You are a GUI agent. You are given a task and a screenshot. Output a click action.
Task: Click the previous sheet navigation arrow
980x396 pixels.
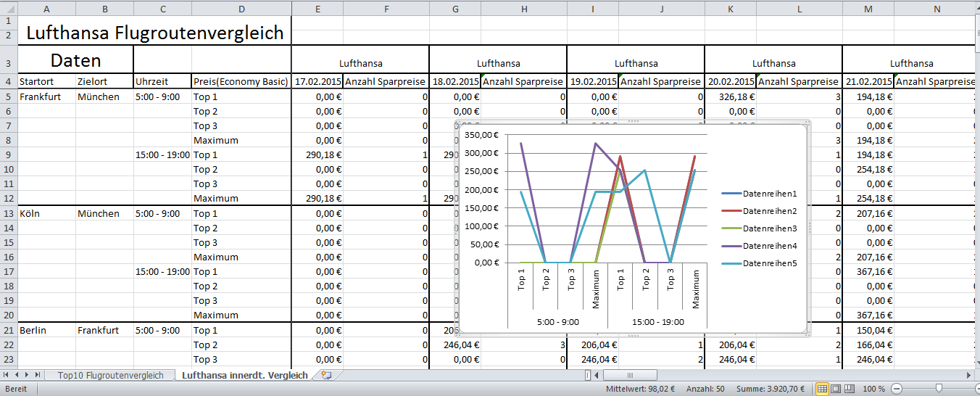pos(17,375)
